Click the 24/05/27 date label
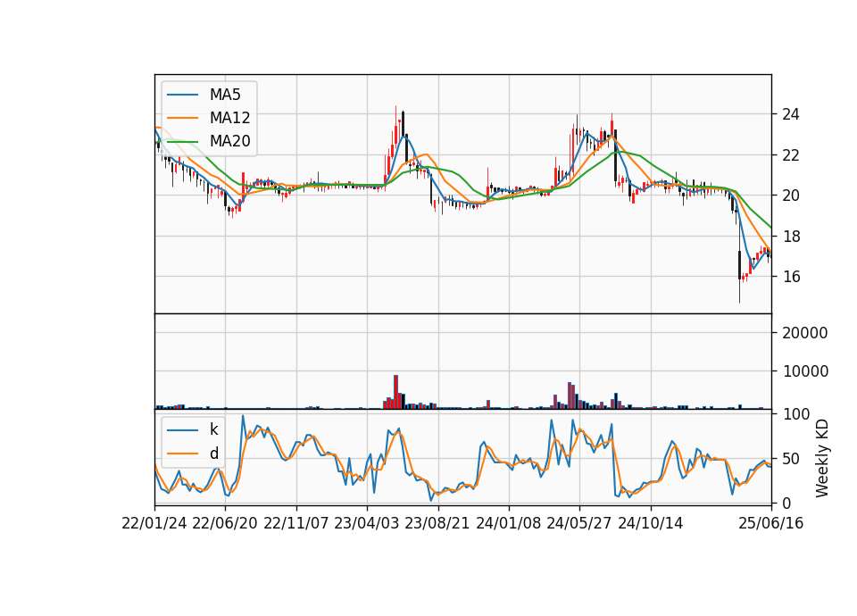Screen dimensions: 857x616 (x=579, y=524)
